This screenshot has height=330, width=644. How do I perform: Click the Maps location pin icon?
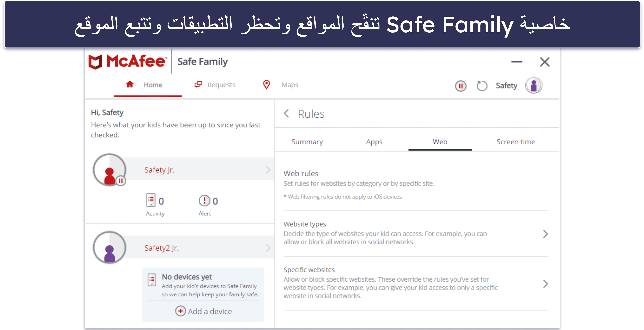pyautogui.click(x=267, y=85)
